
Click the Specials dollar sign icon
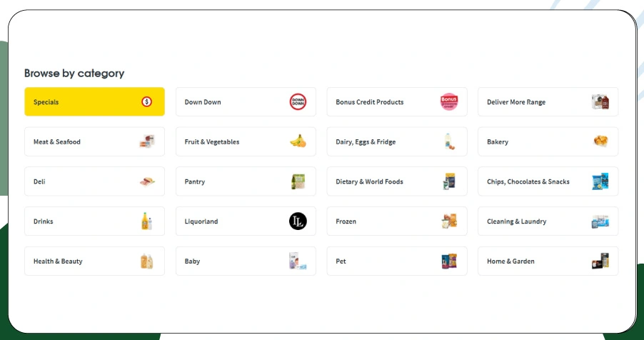point(147,102)
